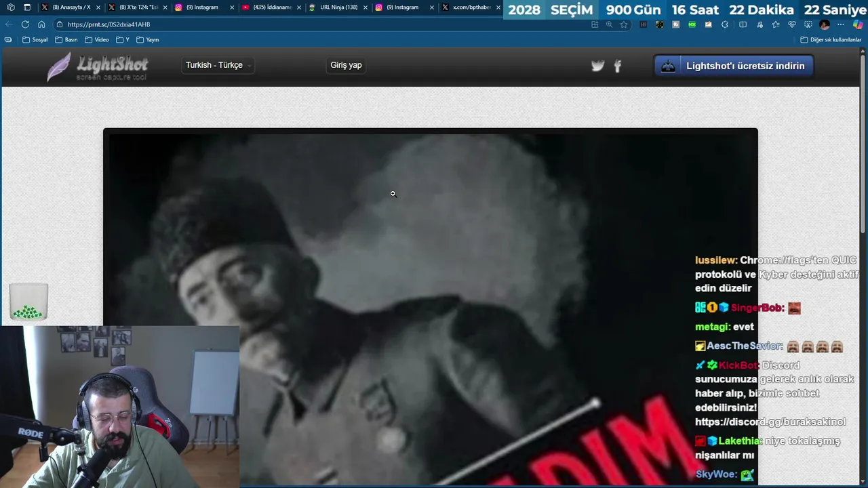Switch to the X'te T24 tab
The image size is (868, 488).
point(138,7)
